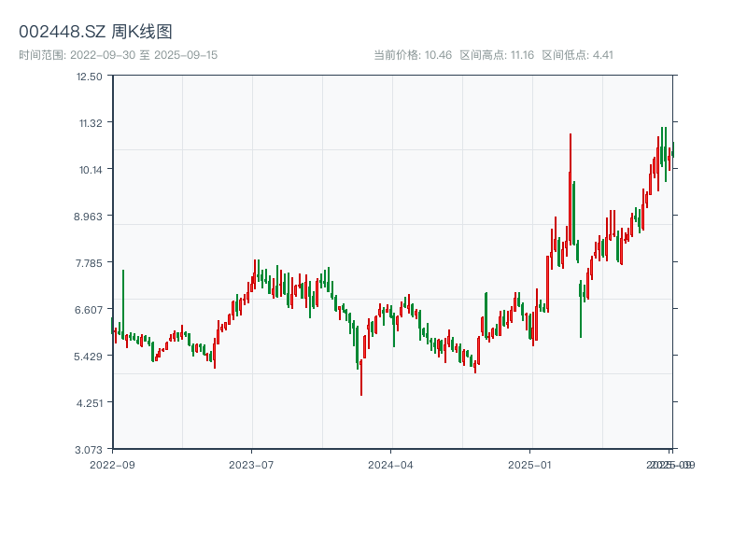Screen dimensions: 747x560
Task: Click the 12.50 y-axis price label
Action: [x=90, y=76]
